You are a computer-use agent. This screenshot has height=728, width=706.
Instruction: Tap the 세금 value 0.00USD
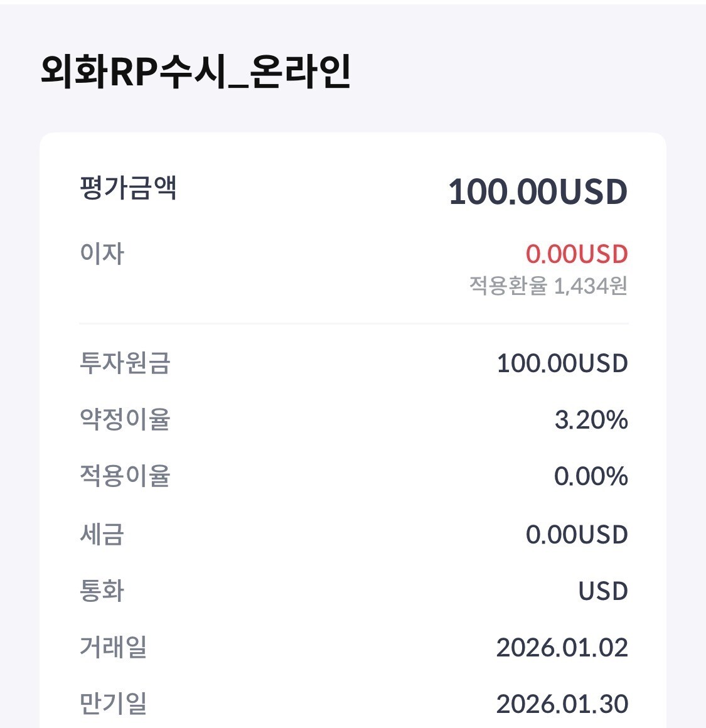tap(577, 535)
